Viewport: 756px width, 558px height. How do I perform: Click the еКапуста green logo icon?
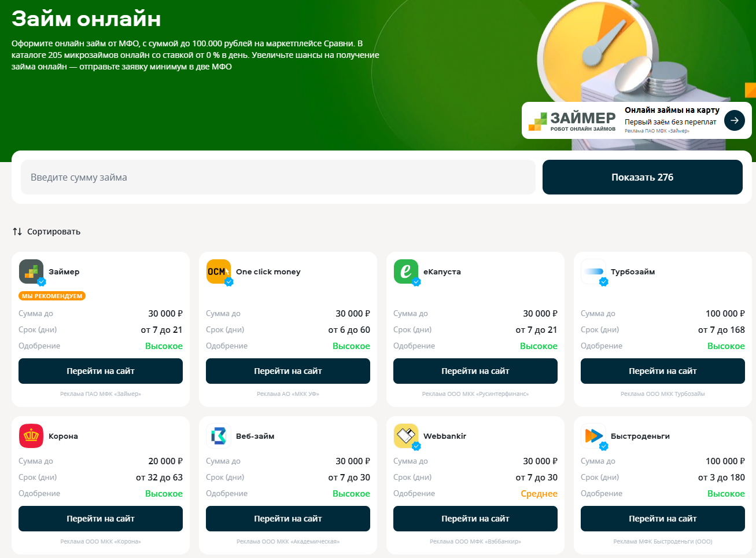click(406, 271)
